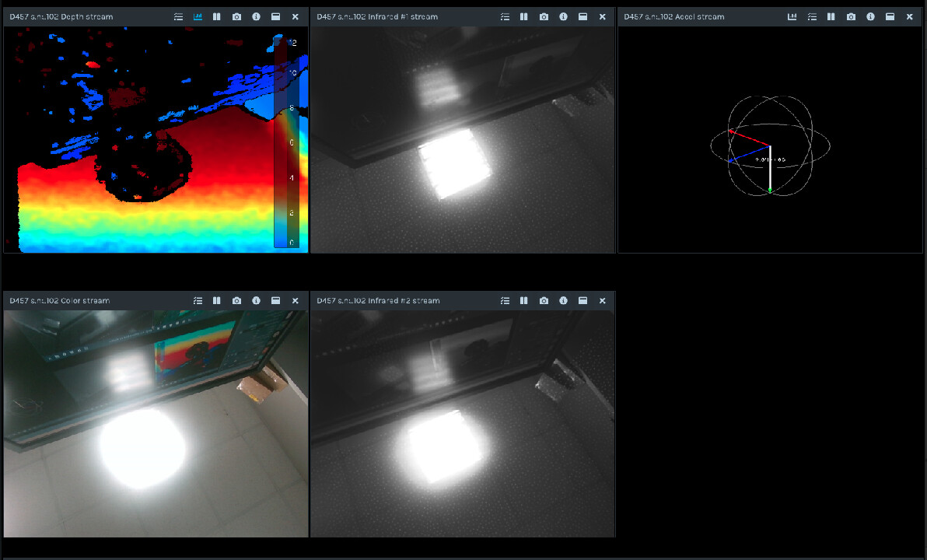Maximize the Infrared #2 stream window
The width and height of the screenshot is (927, 560).
(x=583, y=300)
